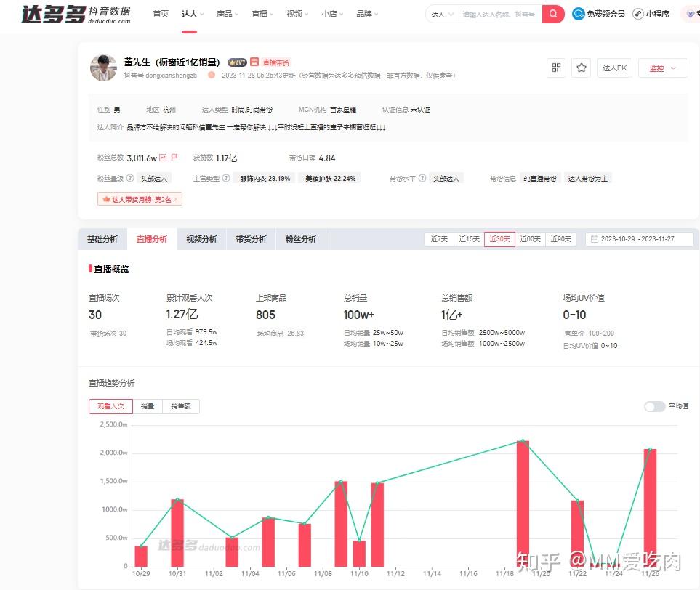Switch to the 直播分析 tab
Screen dimensions: 700x590
coord(152,239)
